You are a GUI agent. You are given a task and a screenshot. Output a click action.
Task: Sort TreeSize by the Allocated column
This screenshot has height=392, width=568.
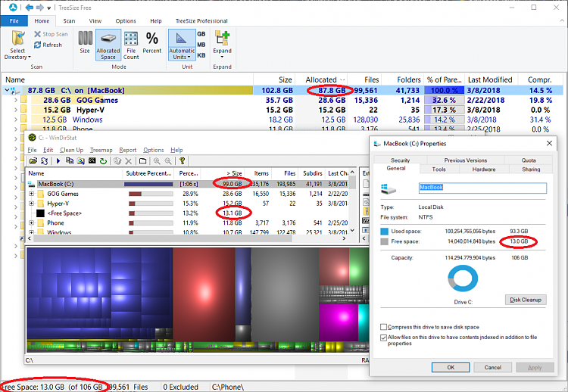[x=321, y=79]
